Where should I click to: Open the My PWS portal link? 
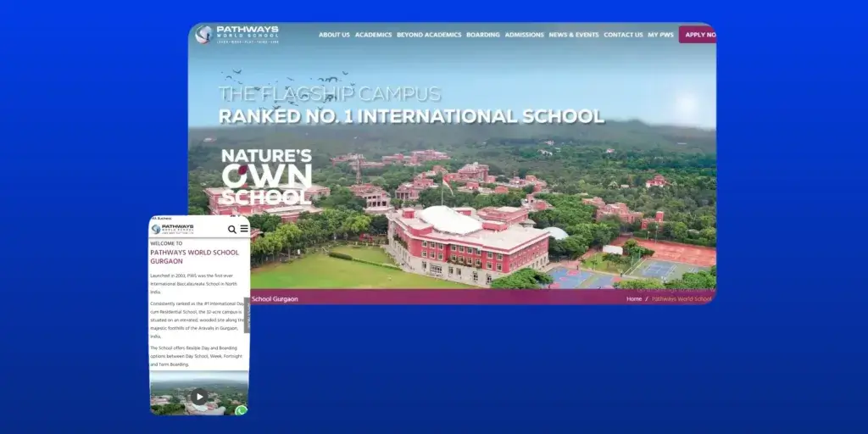pos(660,35)
